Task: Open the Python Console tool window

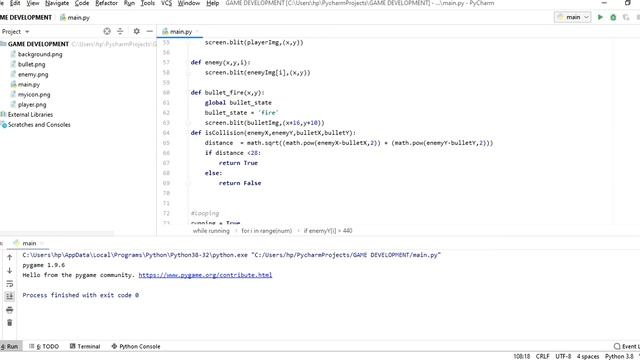Action: pos(136,347)
